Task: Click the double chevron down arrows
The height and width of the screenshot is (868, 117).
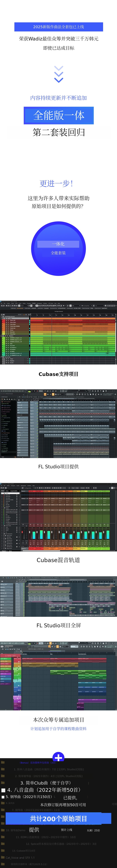Action: tap(58, 74)
